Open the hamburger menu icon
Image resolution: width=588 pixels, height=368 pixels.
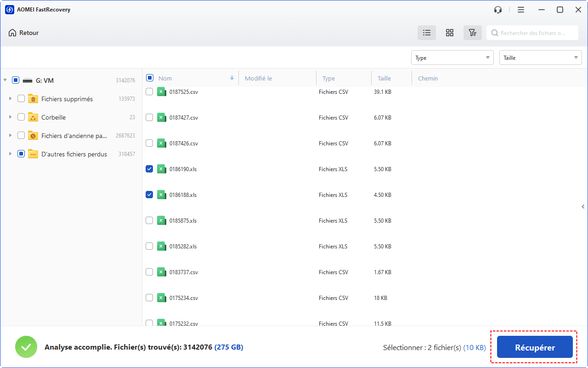[x=521, y=10]
